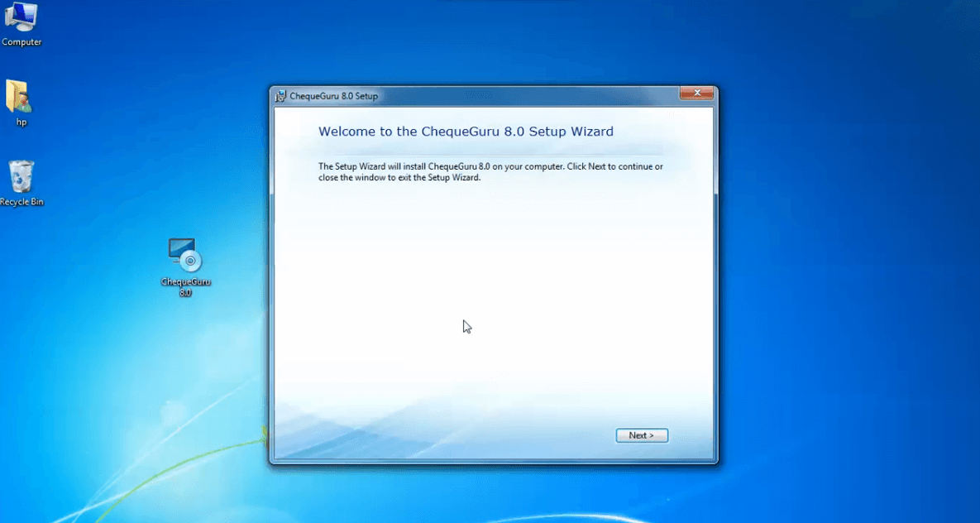980x523 pixels.
Task: Click the 'Recycle Bin' text label
Action: click(x=22, y=202)
